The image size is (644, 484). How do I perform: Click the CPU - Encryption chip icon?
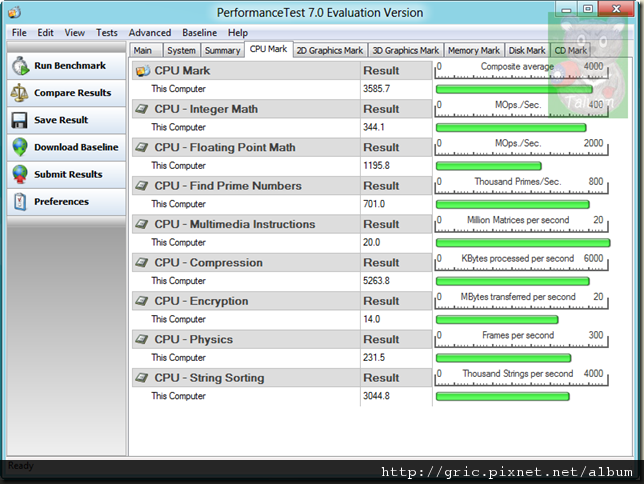(x=142, y=301)
